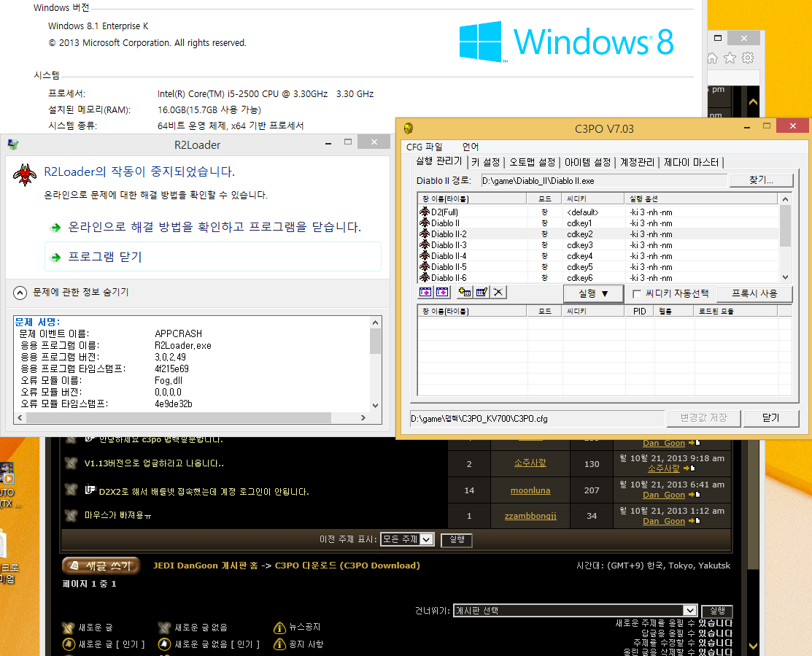Open the JEDI DanGoon 게시판 홈 link

pos(205,566)
